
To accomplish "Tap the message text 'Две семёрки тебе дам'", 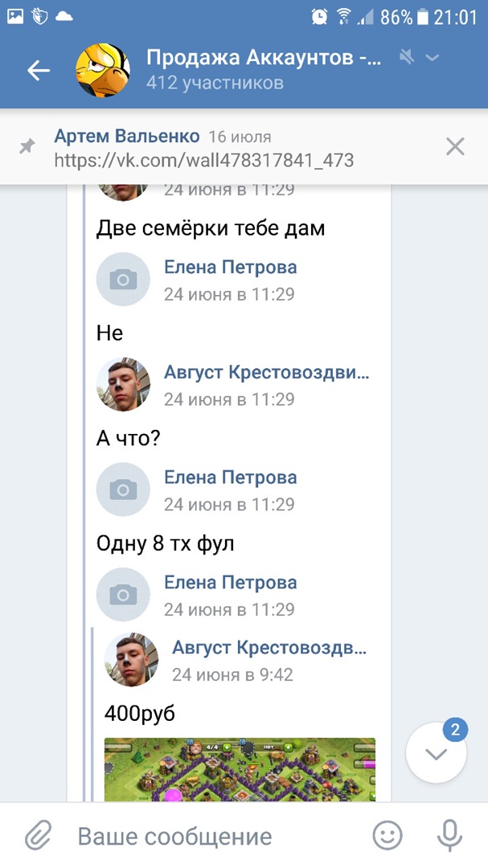I will pos(211,228).
